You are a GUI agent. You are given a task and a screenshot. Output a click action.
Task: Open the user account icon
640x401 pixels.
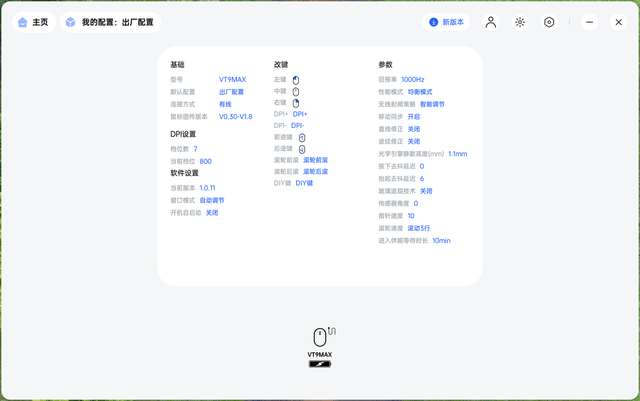[491, 22]
